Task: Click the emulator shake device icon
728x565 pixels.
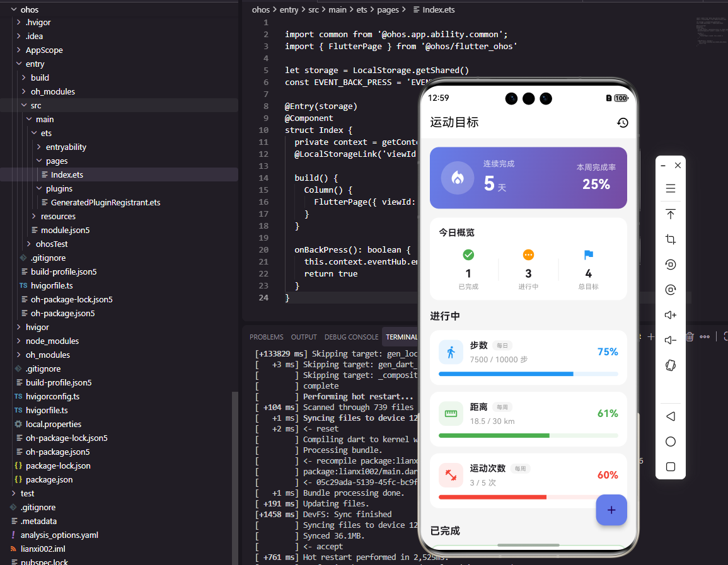Action: (671, 365)
